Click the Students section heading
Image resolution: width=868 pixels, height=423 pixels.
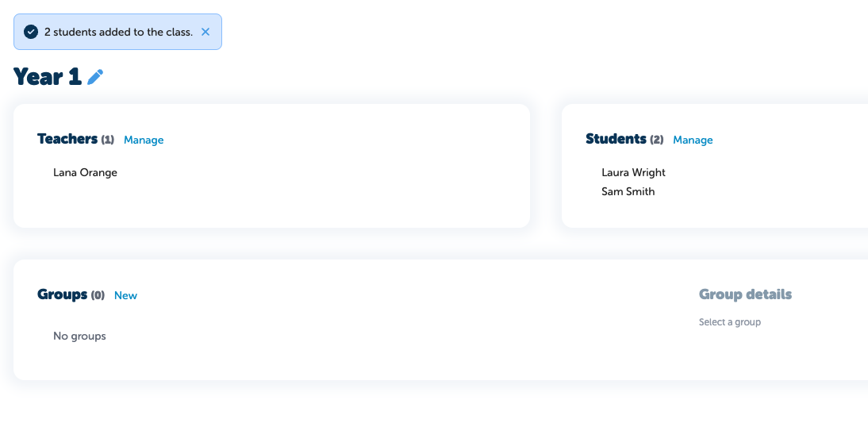616,138
